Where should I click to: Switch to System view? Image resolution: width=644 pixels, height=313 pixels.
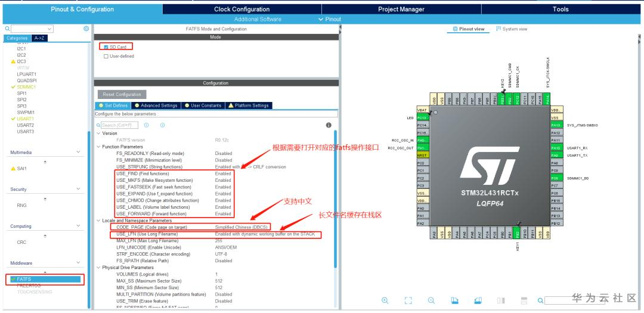pos(512,29)
